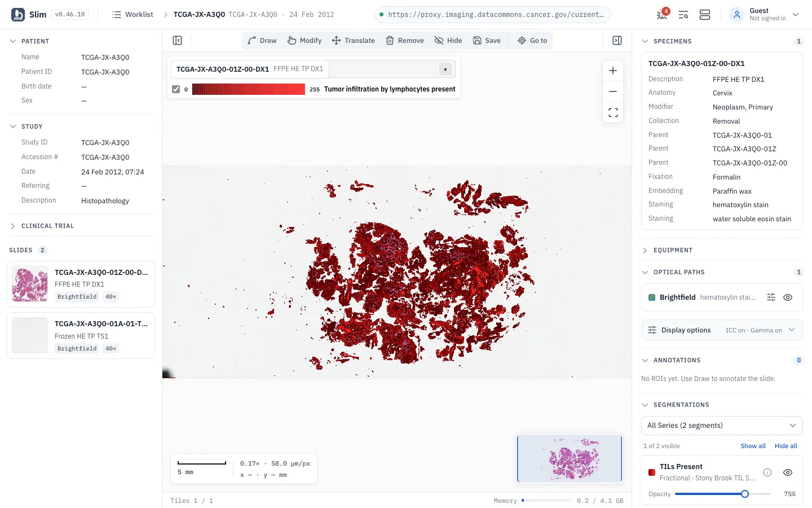Click the Hide all link
This screenshot has height=508, width=812.
click(x=785, y=446)
